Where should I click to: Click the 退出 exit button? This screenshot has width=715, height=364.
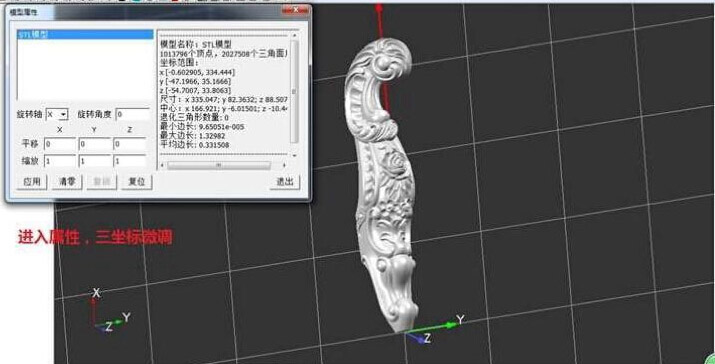[285, 182]
